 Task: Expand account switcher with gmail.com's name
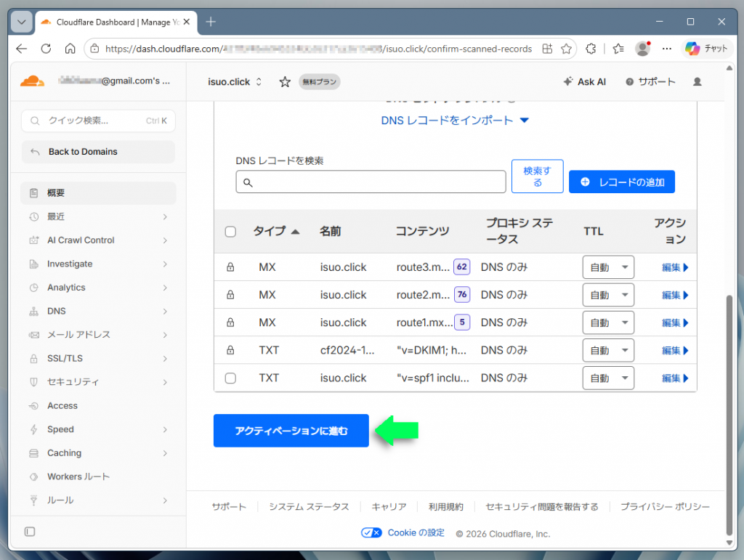click(x=114, y=81)
